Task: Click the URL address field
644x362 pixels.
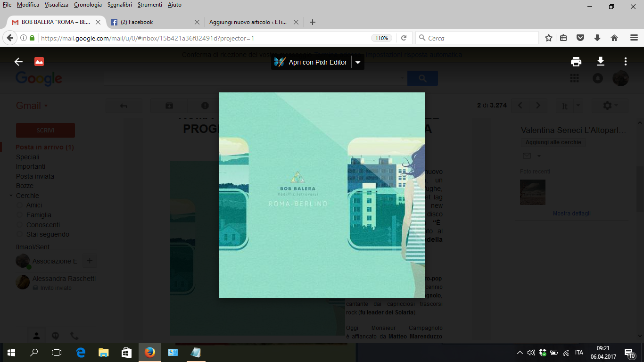Action: click(x=203, y=38)
